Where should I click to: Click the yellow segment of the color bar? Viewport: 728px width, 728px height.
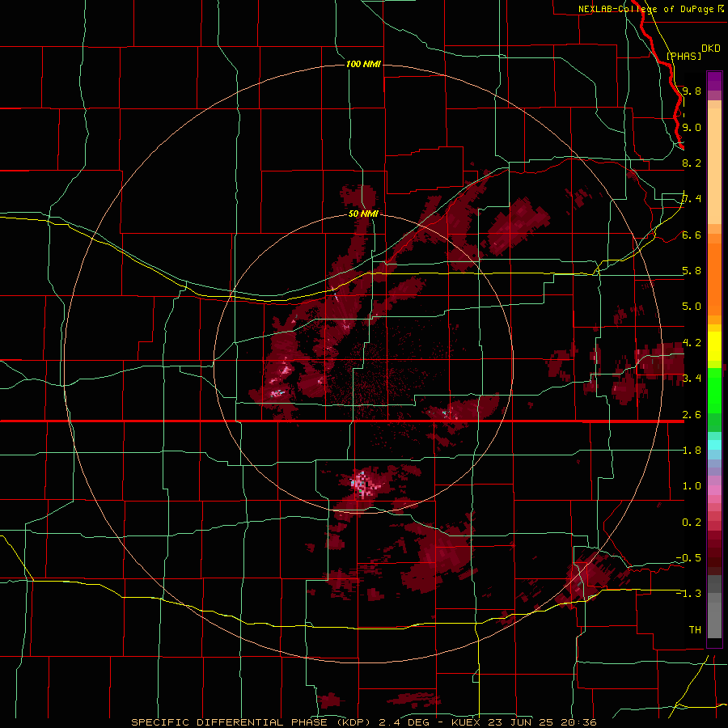714,346
